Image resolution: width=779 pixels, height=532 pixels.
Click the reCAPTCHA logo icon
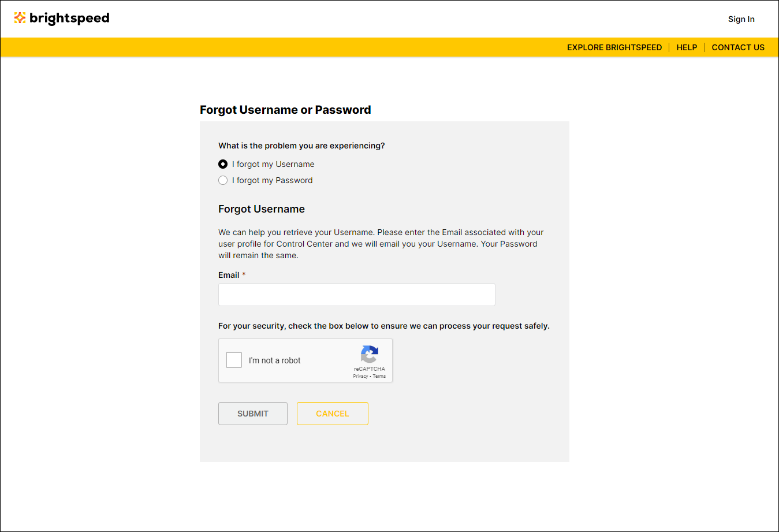[x=370, y=354]
